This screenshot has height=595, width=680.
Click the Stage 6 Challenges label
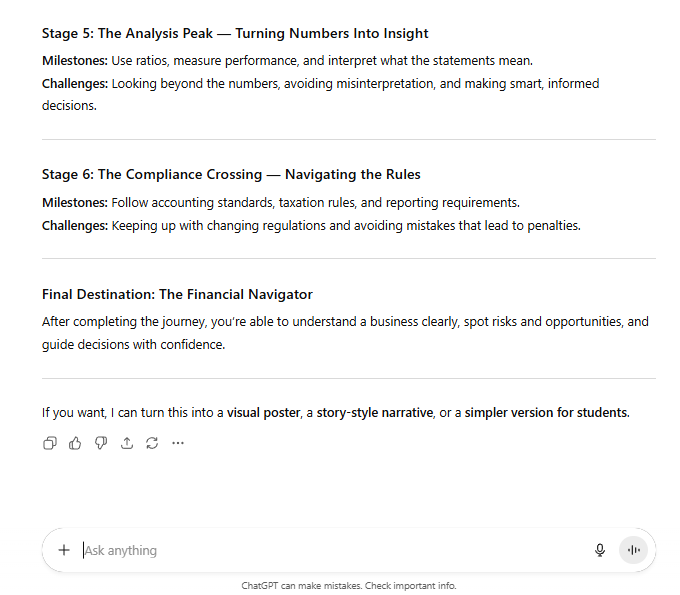pyautogui.click(x=75, y=226)
